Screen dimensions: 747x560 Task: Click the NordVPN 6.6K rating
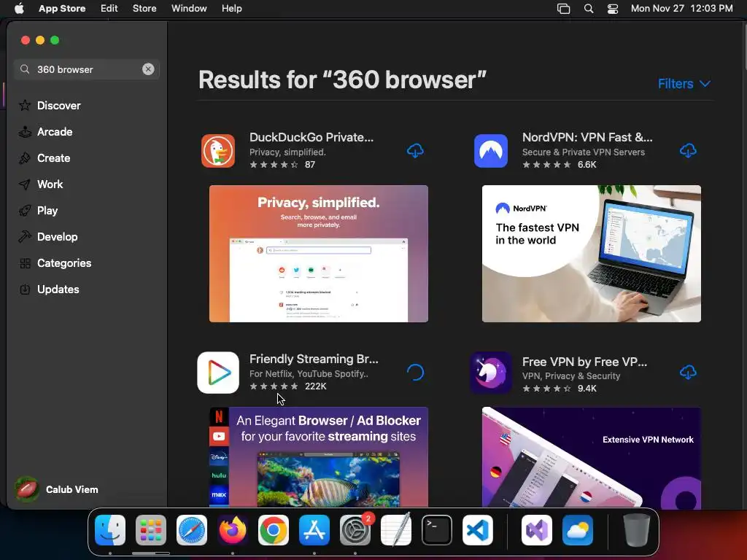560,165
